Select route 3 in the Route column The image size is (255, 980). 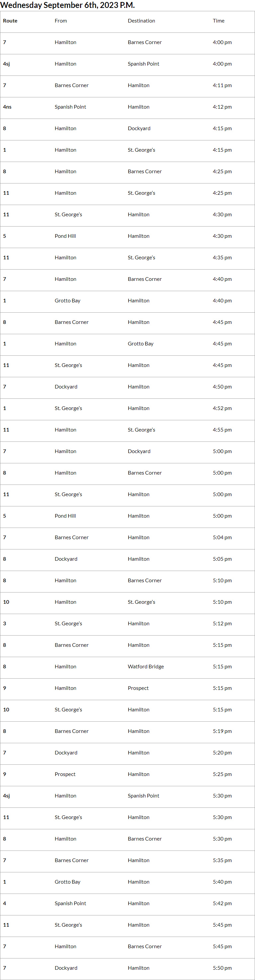5,624
